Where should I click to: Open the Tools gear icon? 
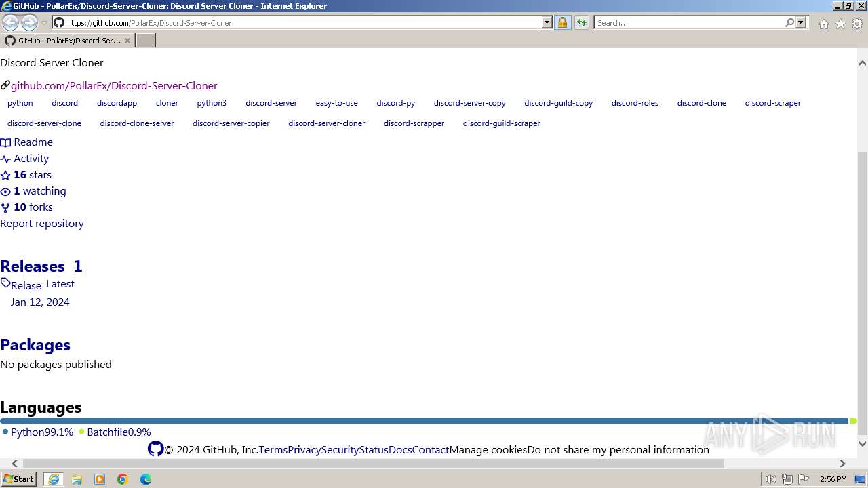pos(857,24)
